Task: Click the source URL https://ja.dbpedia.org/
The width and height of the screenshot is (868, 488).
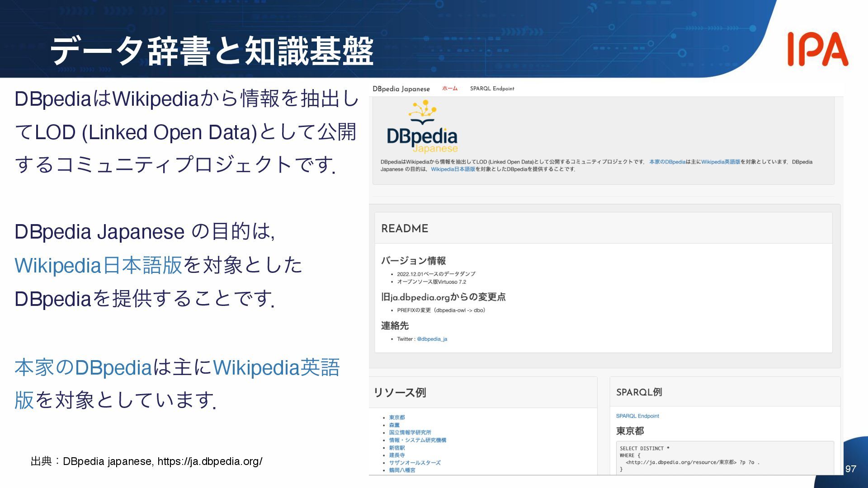Action: (210, 461)
